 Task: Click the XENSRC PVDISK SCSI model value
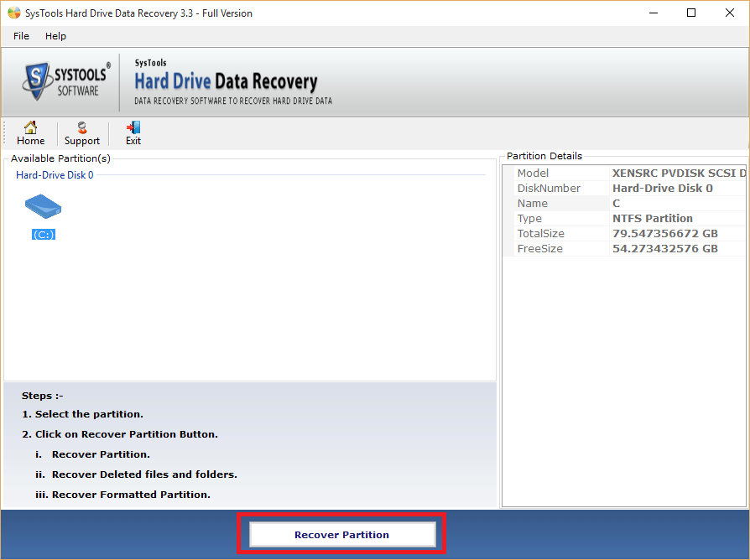coord(679,173)
